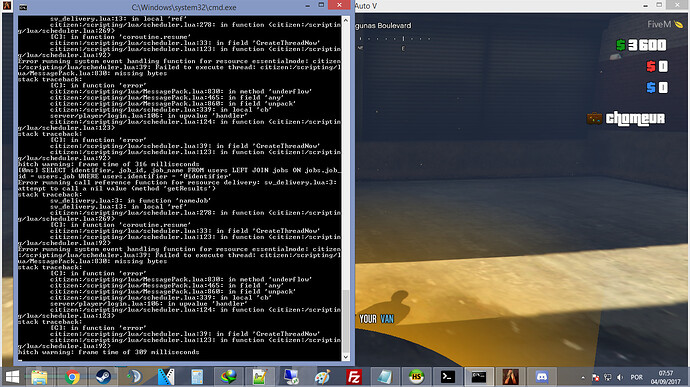
Task: Launch FileZilla from the taskbar
Action: pyautogui.click(x=354, y=377)
